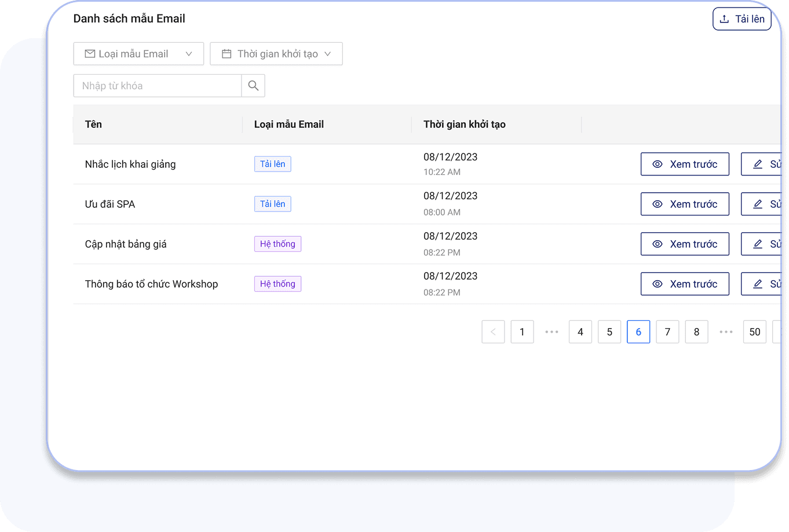Click the eye icon on Thông báo tổ chức Workshop row
The width and height of the screenshot is (789, 532).
(657, 284)
